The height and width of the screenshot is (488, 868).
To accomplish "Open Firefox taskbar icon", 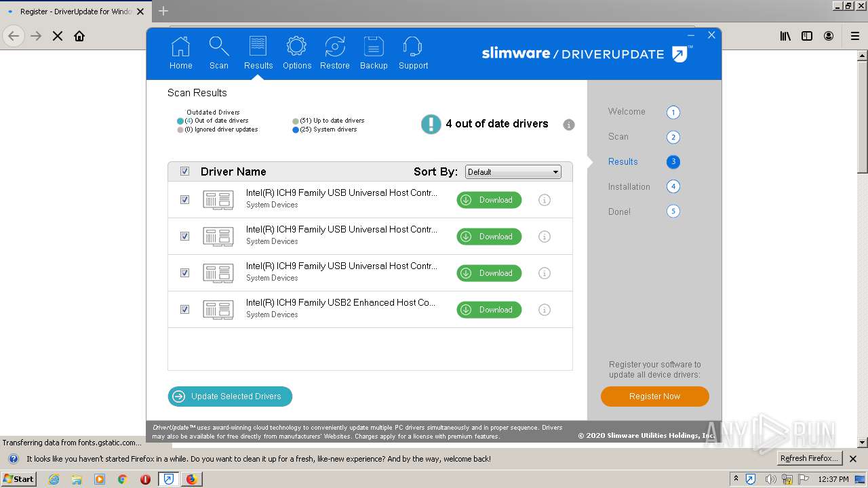I will (x=191, y=479).
